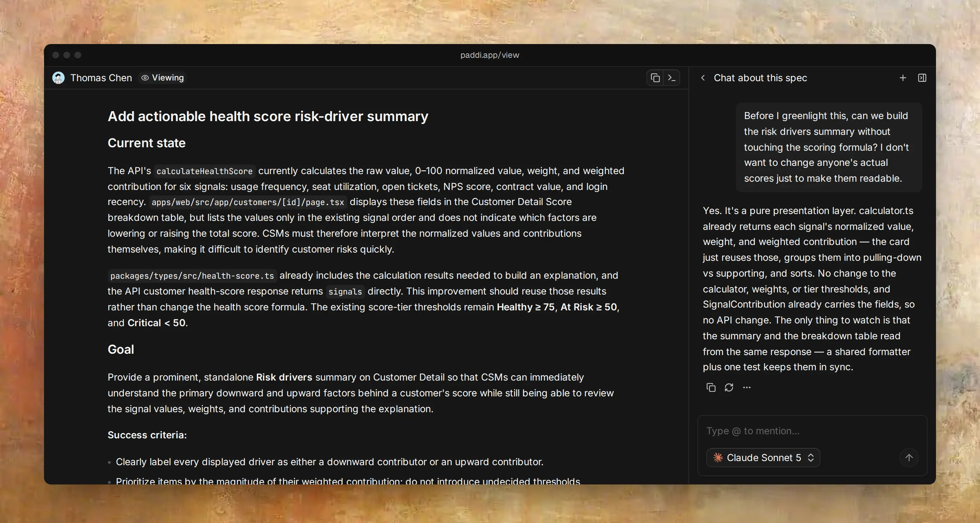Viewport: 980px width, 523px height.
Task: Open more options for the reply
Action: click(x=747, y=387)
